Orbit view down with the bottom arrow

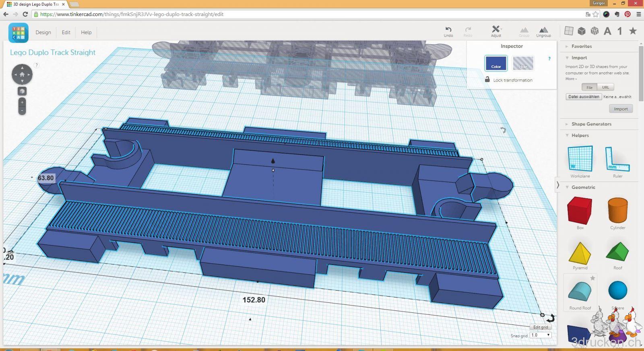(22, 81)
